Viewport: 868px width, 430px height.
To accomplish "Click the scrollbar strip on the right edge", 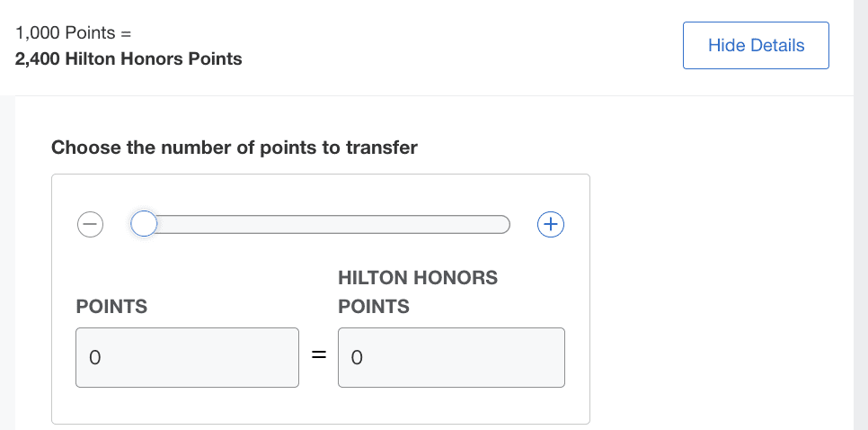I will tap(860, 216).
